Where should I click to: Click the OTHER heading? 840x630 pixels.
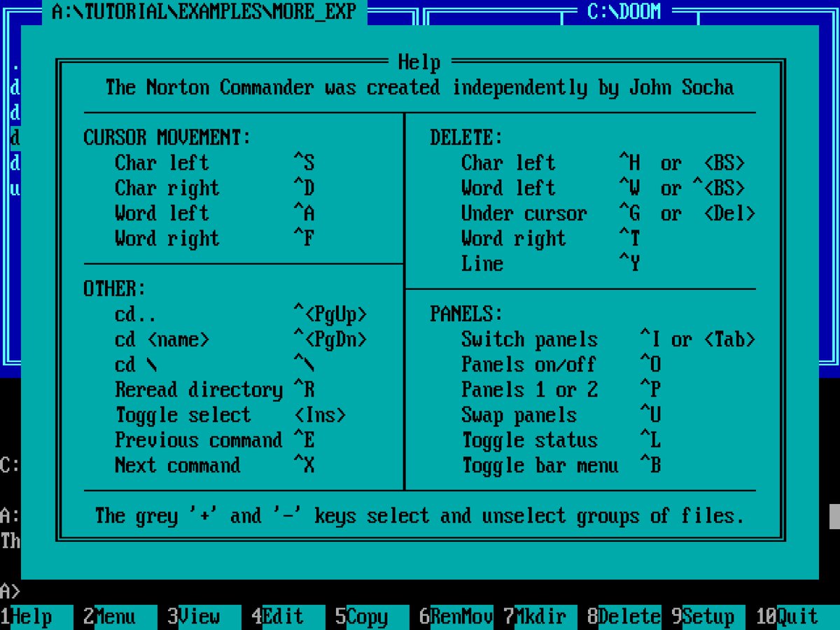click(x=115, y=289)
